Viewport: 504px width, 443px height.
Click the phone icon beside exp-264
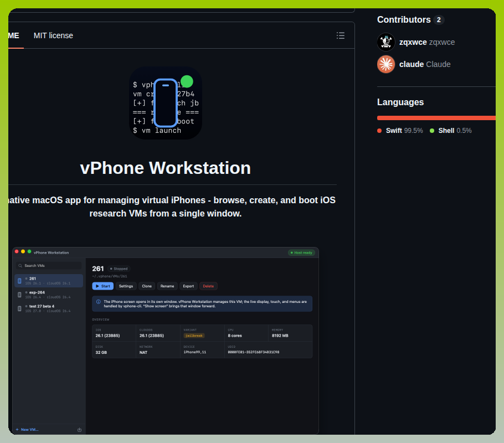click(x=19, y=295)
